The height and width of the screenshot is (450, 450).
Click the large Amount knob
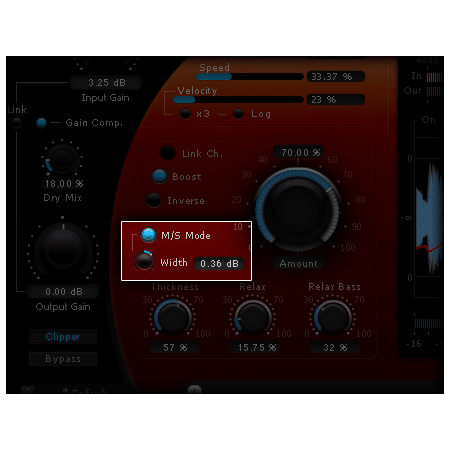(298, 210)
